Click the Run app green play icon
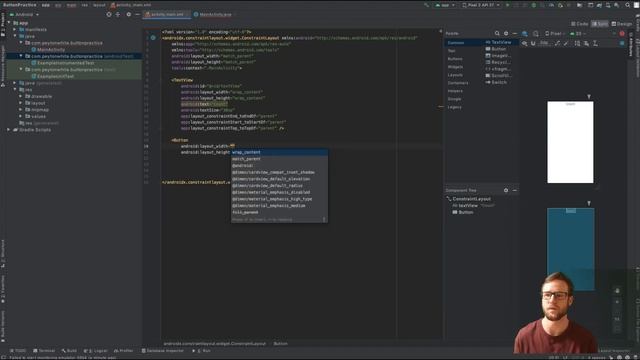The height and width of the screenshot is (360, 640). (507, 5)
